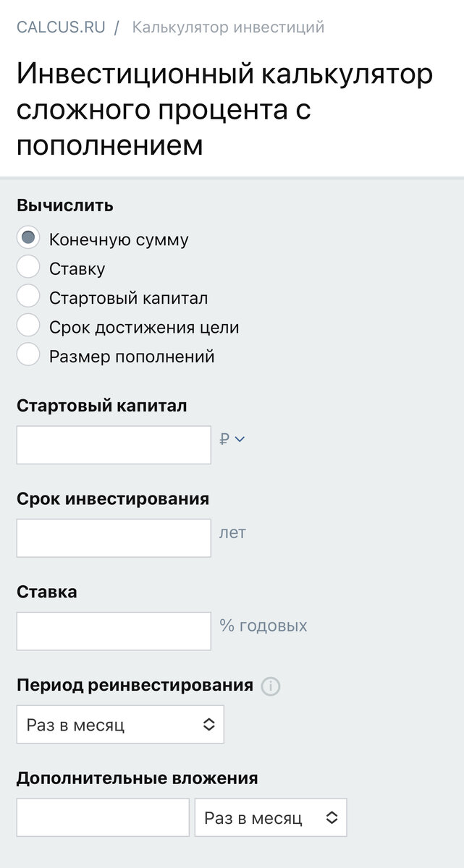This screenshot has width=464, height=868.
Task: Choose Стартовый капитал calculation mode
Action: point(28,296)
